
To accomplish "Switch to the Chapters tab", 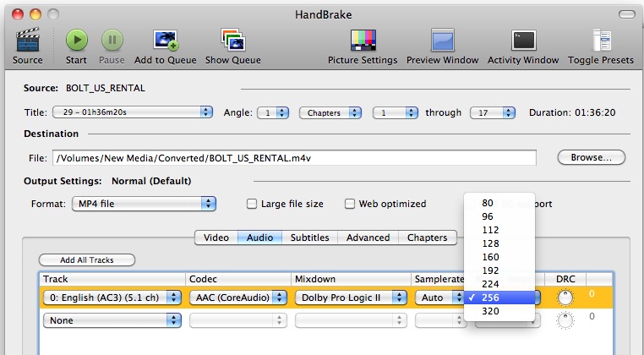I will click(x=427, y=238).
